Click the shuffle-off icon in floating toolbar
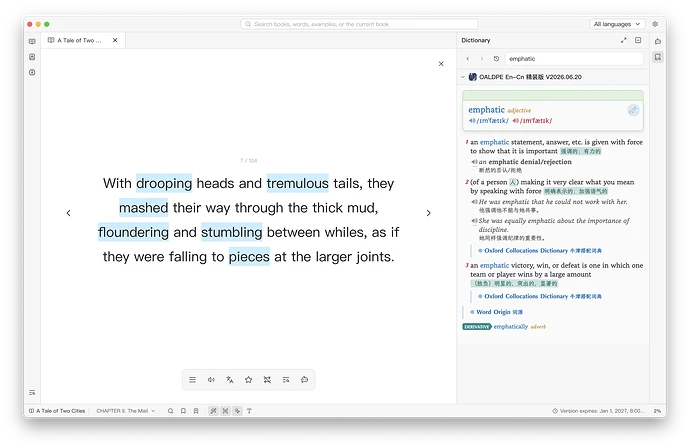Viewport: 690px width, 448px height. pos(267,380)
